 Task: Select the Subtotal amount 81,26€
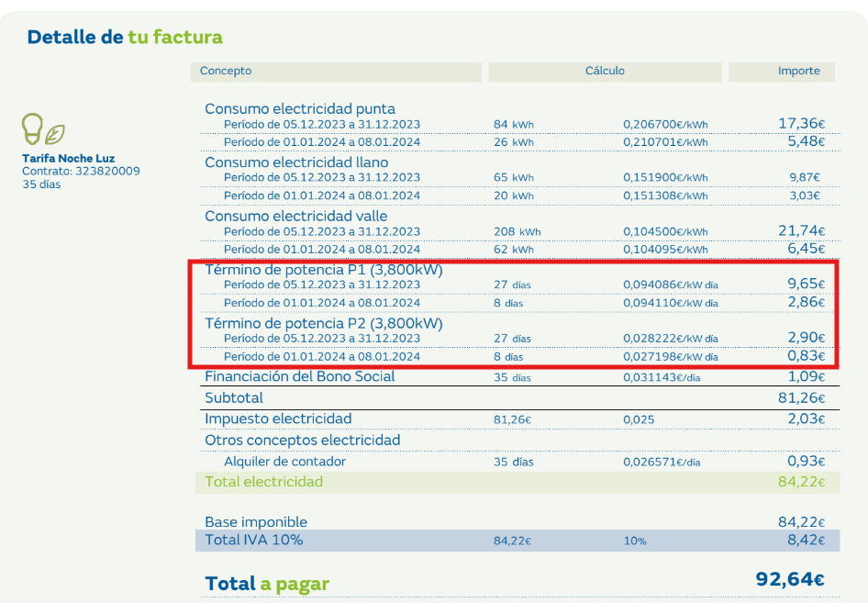[801, 398]
